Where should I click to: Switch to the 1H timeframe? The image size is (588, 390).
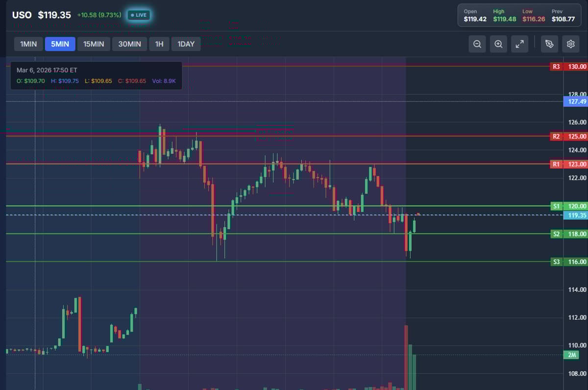(x=159, y=44)
